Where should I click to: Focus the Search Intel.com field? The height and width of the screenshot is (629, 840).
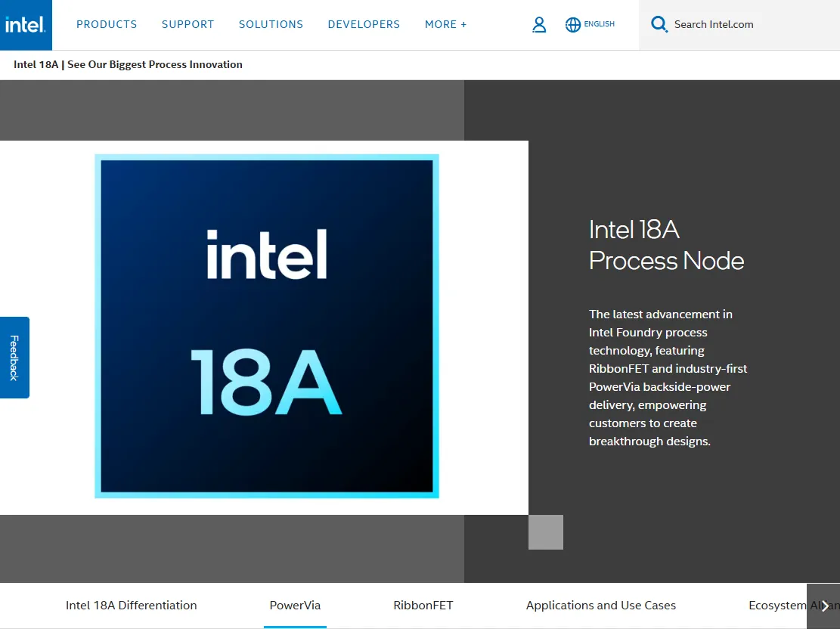coord(739,25)
